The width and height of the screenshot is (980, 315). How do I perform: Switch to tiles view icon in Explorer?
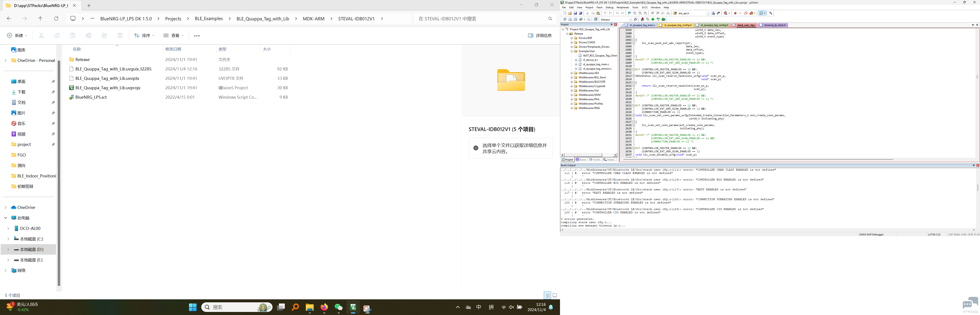pyautogui.click(x=555, y=295)
